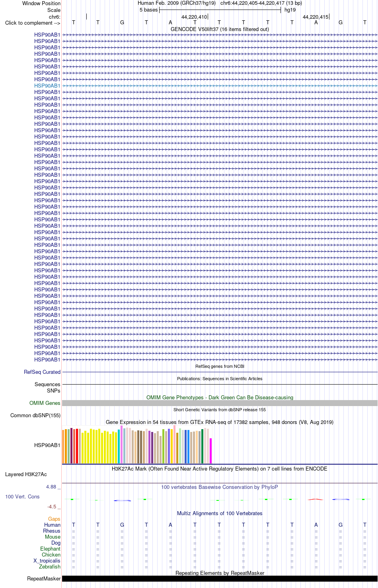Click the Scale label

(x=54, y=10)
